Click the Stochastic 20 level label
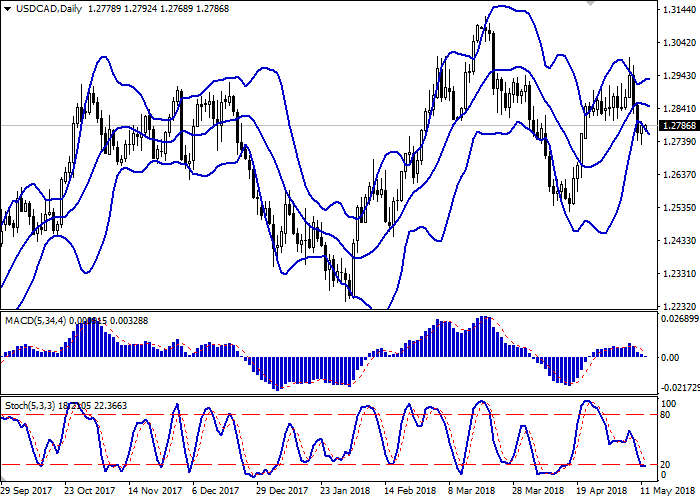This screenshot has height=500, width=700. pyautogui.click(x=665, y=464)
